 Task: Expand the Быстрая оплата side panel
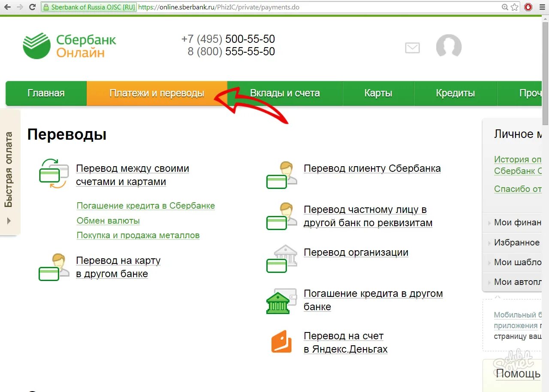click(9, 172)
